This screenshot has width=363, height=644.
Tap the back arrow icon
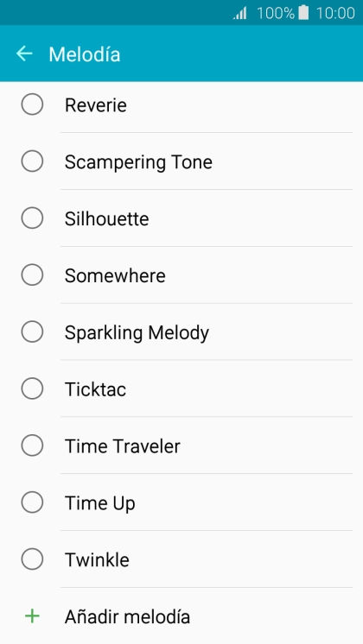click(x=24, y=54)
